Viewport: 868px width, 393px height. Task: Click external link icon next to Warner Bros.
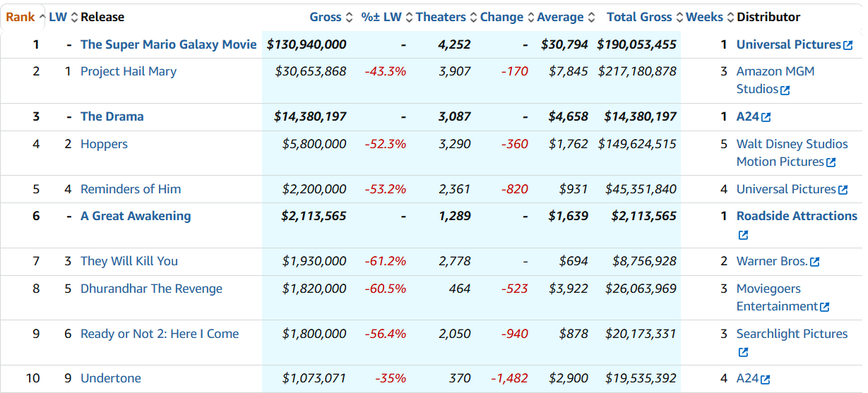point(815,262)
